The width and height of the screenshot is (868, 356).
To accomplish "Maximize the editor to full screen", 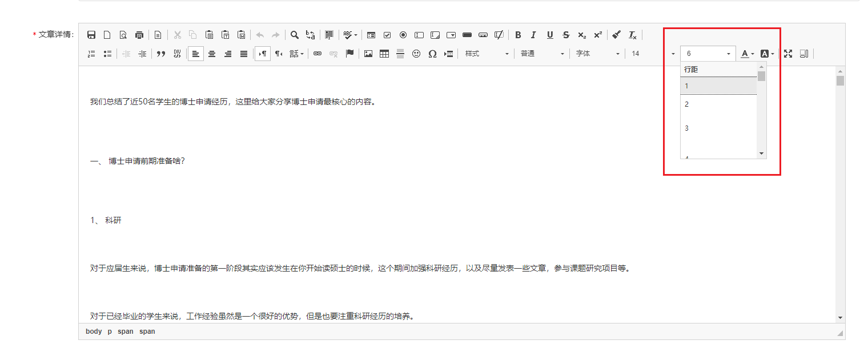I will click(788, 53).
